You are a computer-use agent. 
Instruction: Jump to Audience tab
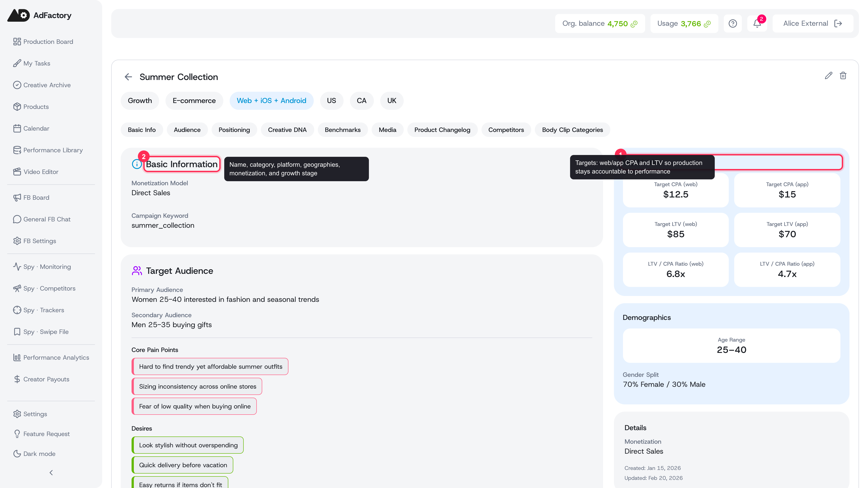pos(187,130)
